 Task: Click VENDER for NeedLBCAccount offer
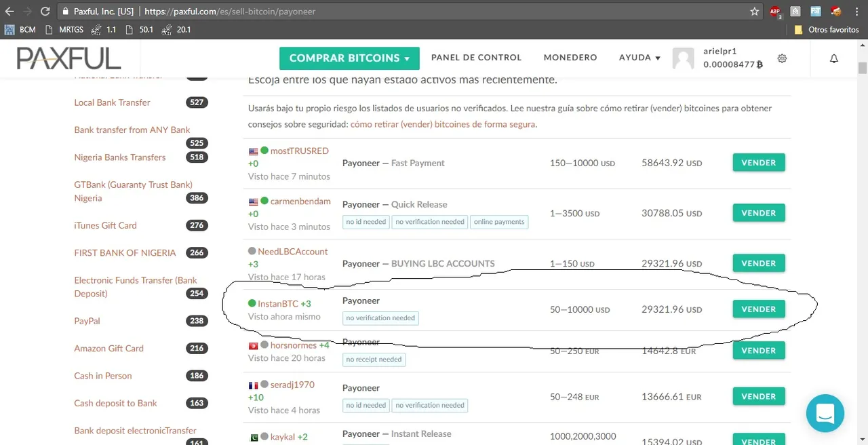point(759,263)
